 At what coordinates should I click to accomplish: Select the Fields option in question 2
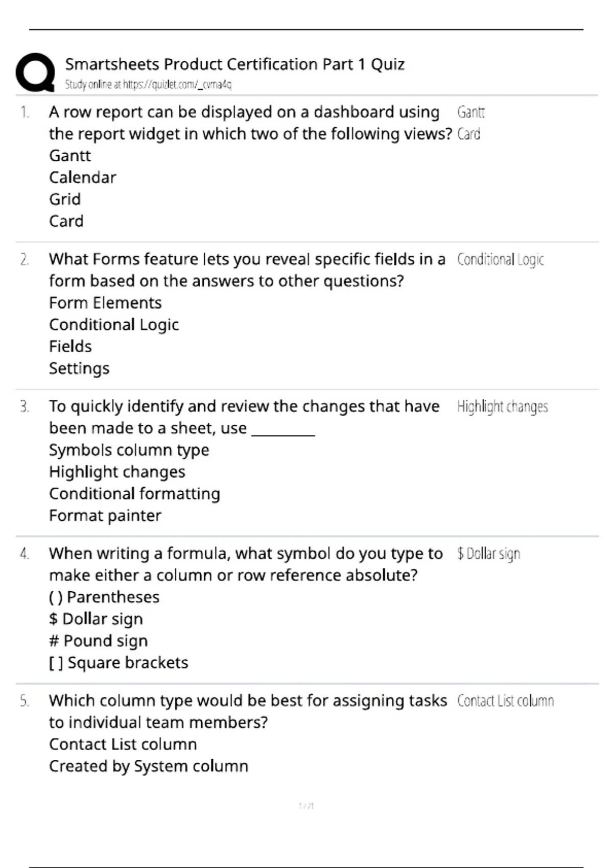point(70,346)
